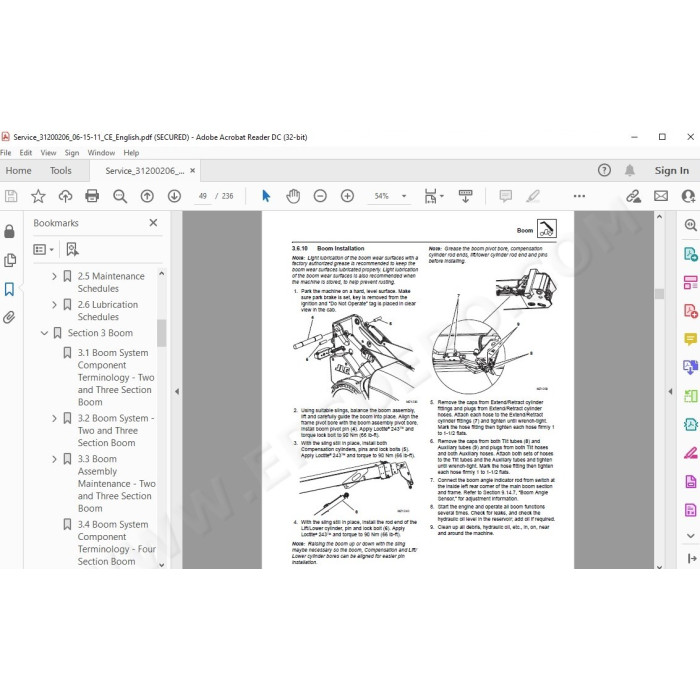Viewport: 700px width, 700px height.
Task: Expand 3.3 Boom Assembly Maintenance bookmark
Action: (x=54, y=459)
